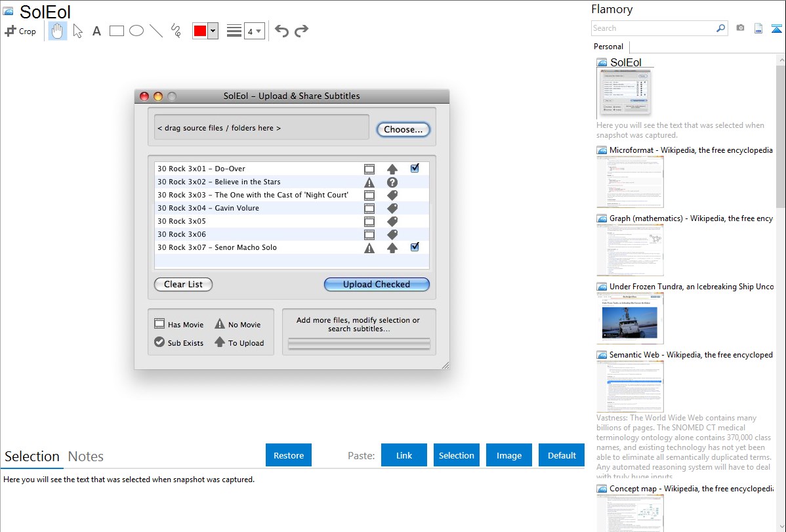Click movie icon for 3x01 Do-Over
786x532 pixels.
(x=369, y=169)
